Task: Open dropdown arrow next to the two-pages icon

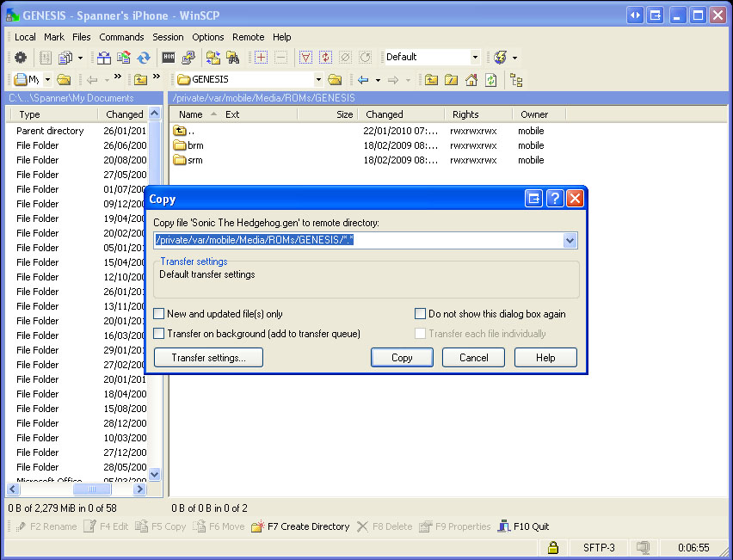Action: [80, 58]
